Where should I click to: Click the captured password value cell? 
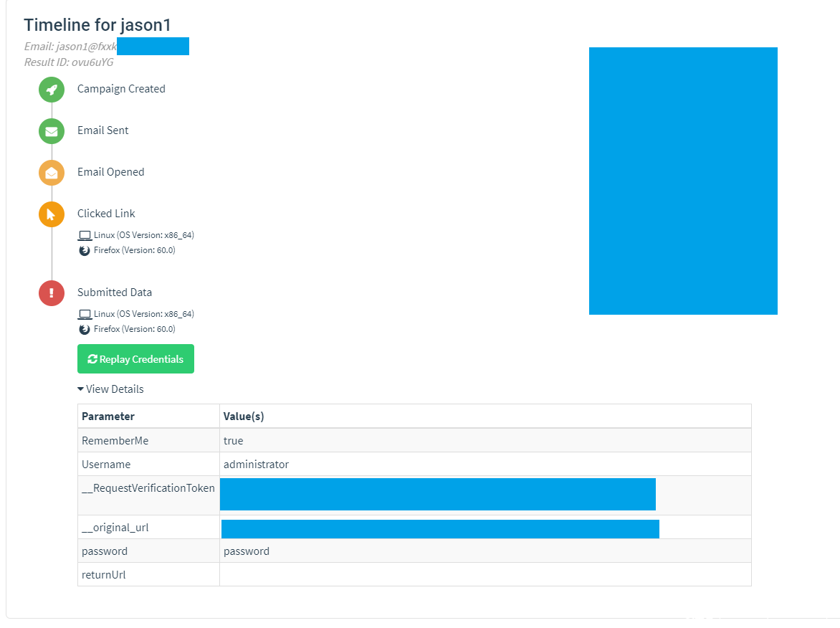click(x=247, y=551)
